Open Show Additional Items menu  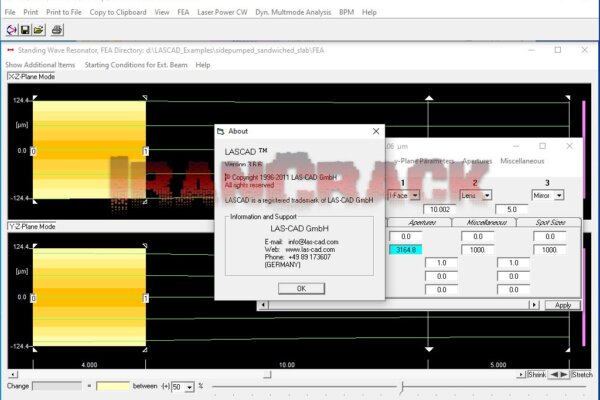click(40, 65)
